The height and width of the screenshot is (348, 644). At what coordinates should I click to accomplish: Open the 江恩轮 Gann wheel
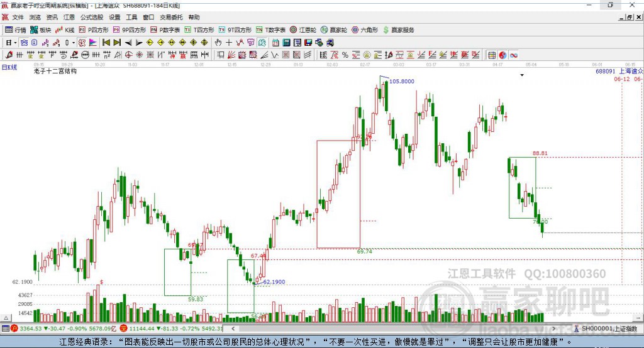[x=303, y=30]
